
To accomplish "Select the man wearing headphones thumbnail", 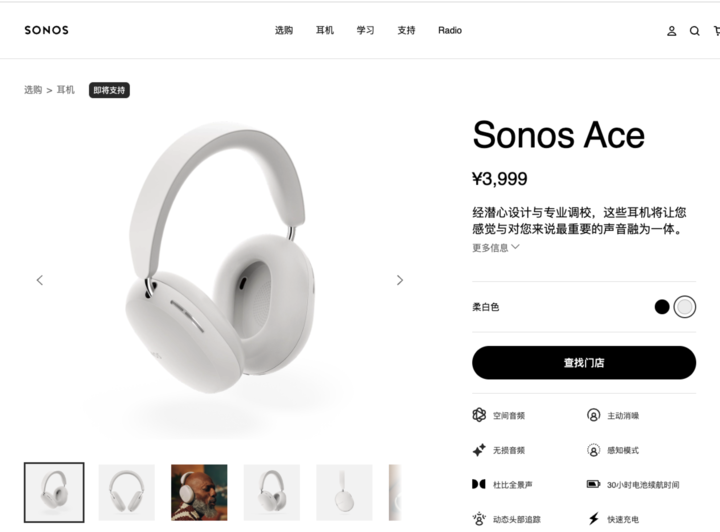I will tap(199, 492).
